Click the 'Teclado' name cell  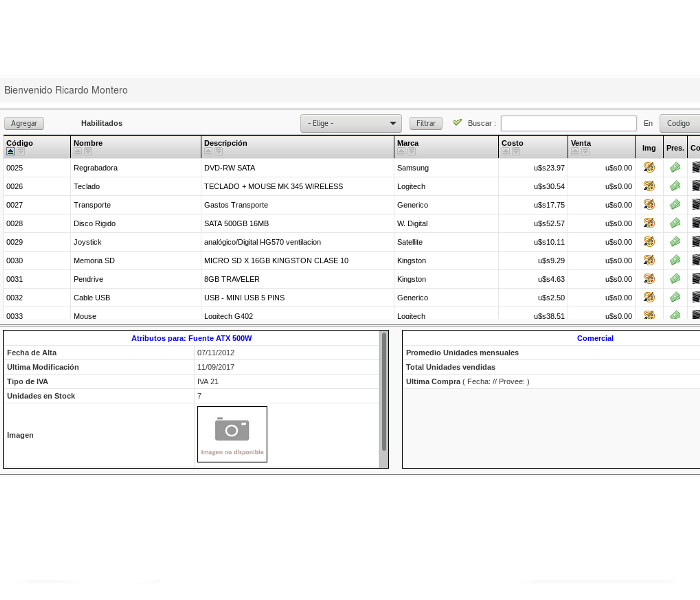pos(87,186)
